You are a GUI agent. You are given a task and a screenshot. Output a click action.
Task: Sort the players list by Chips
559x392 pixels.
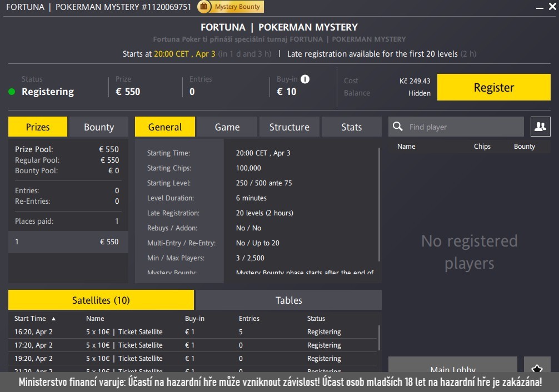tap(482, 147)
